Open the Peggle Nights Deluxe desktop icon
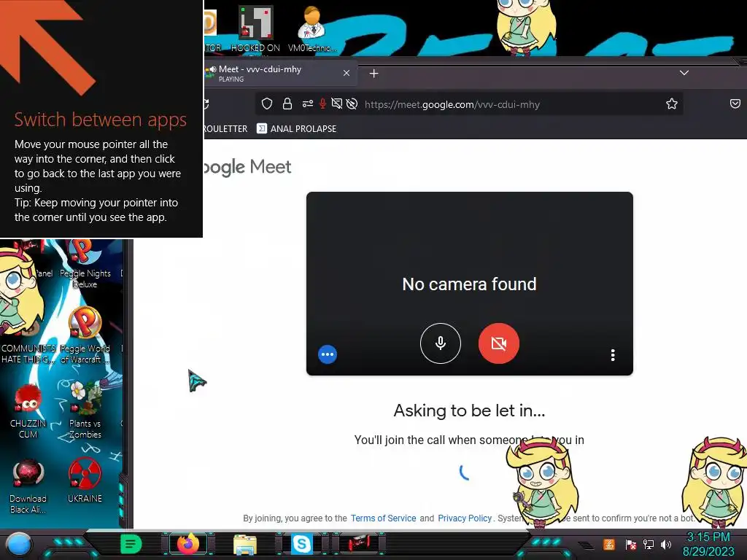747x560 pixels. click(85, 265)
